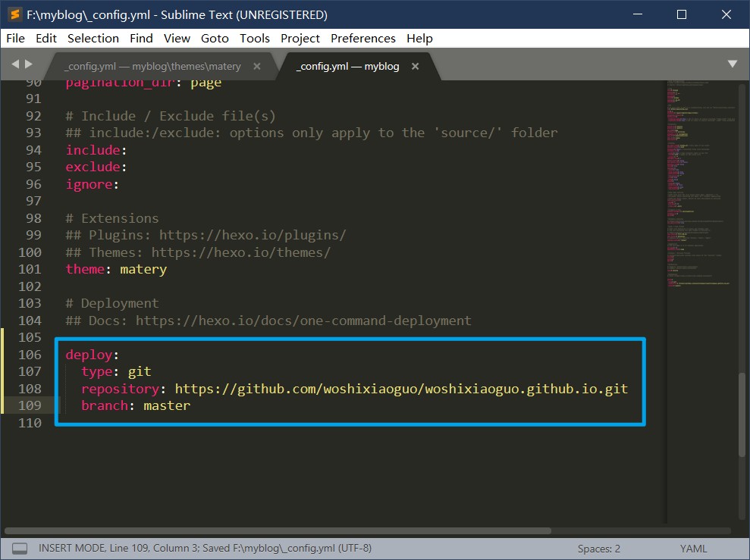
Task: Click the 'repository' key text
Action: click(120, 389)
